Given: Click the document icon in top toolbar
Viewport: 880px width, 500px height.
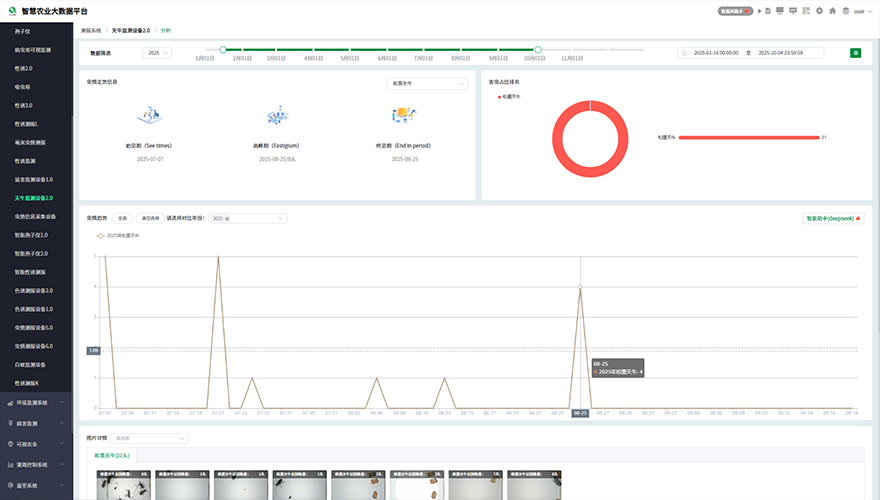Looking at the screenshot, I should (x=767, y=11).
